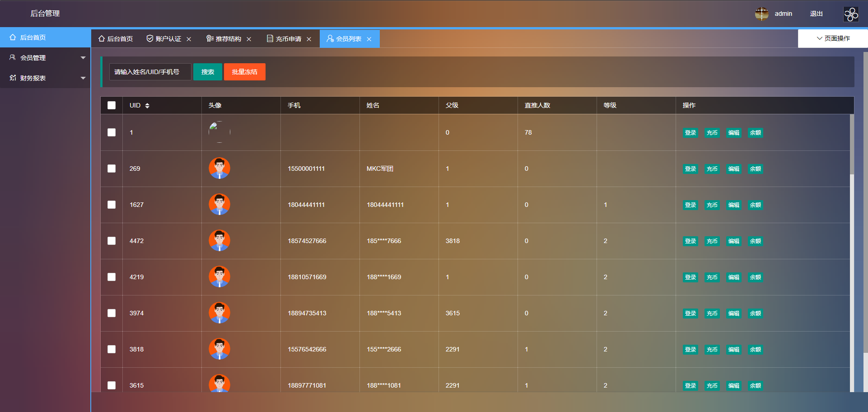This screenshot has height=412, width=868.
Task: Toggle the select-all checkbox in the table header
Action: 112,105
